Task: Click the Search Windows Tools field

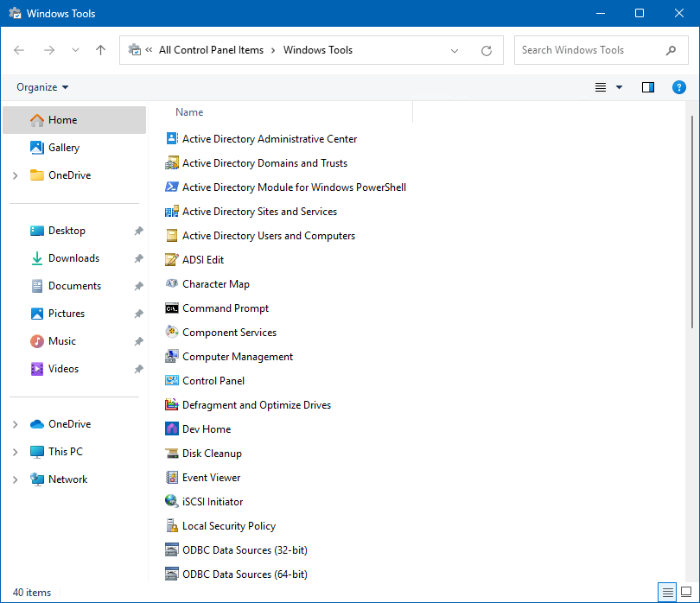Action: coord(588,50)
